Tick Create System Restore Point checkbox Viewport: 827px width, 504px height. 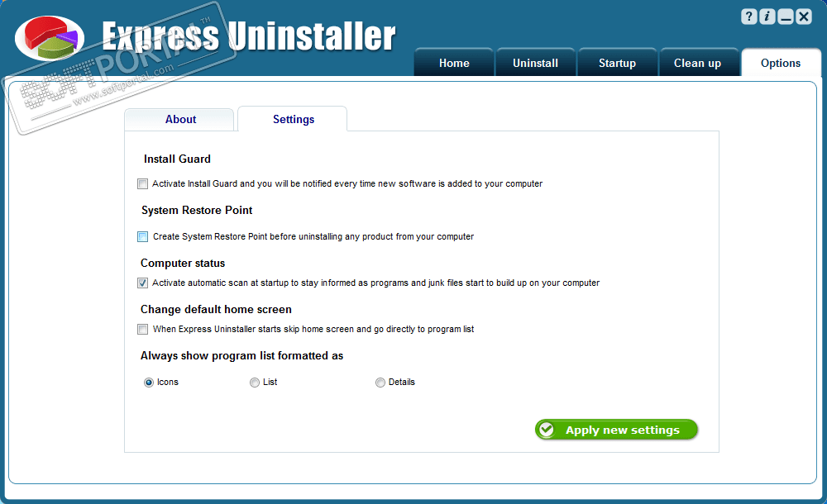click(142, 236)
